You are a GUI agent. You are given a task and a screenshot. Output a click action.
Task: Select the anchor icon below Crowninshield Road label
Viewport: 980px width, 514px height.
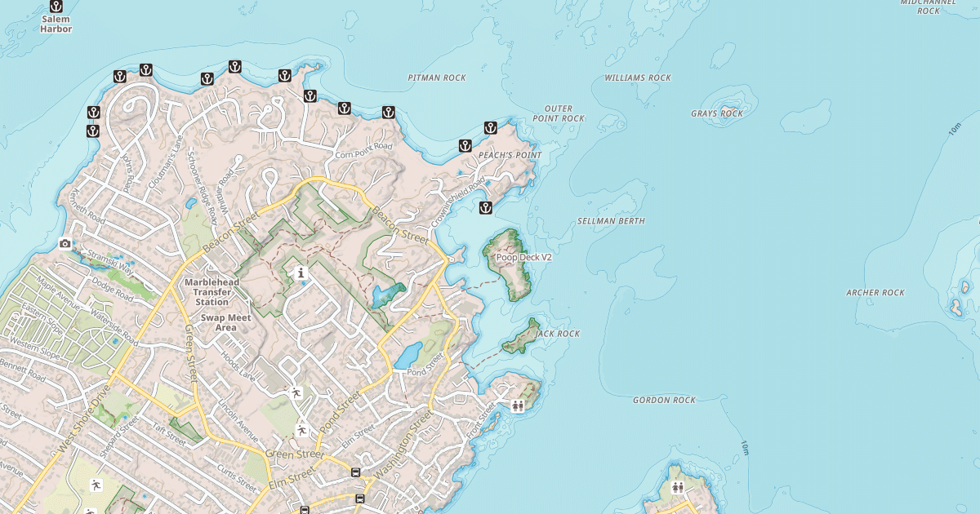click(486, 207)
